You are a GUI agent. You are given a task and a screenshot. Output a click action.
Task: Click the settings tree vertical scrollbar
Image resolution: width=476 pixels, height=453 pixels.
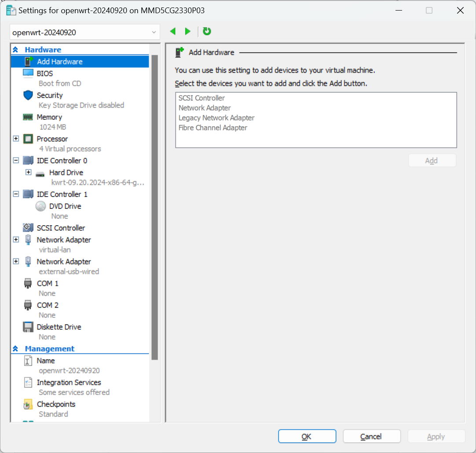154,207
